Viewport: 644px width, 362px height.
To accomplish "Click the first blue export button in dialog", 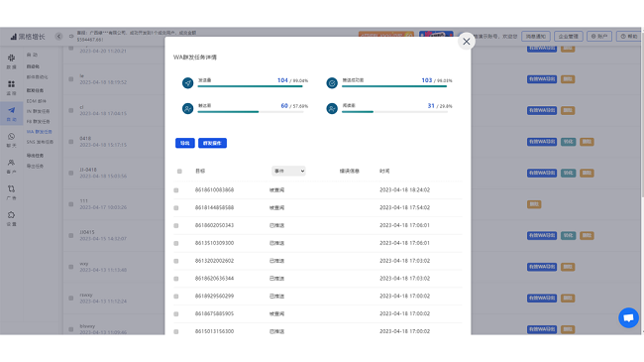I will 185,143.
